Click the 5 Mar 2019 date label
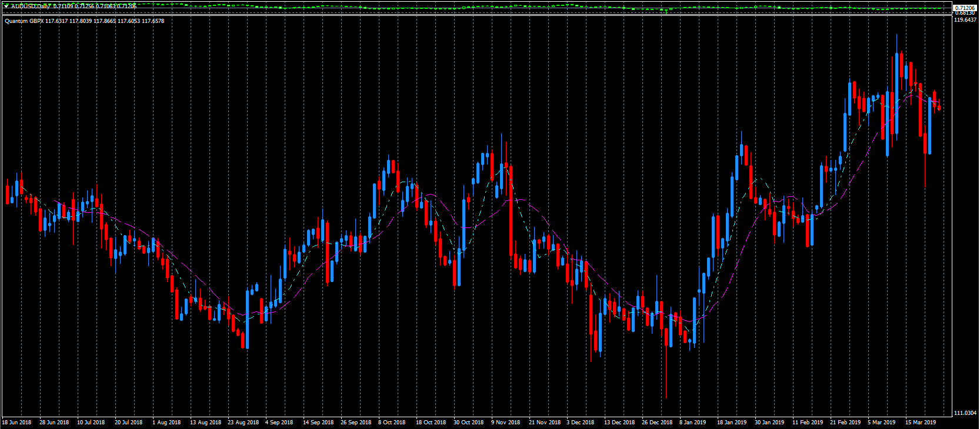Screen dimensions: 980x429 point(881,422)
